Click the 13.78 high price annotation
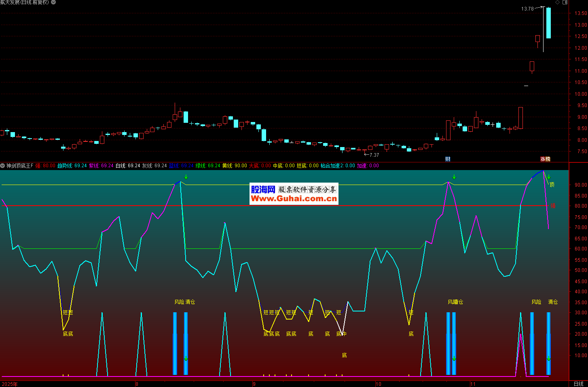The height and width of the screenshot is (387, 588). pyautogui.click(x=527, y=8)
